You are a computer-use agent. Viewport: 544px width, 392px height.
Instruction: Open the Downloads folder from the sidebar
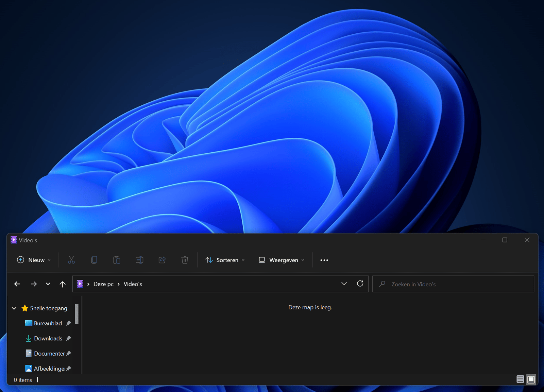pyautogui.click(x=48, y=338)
